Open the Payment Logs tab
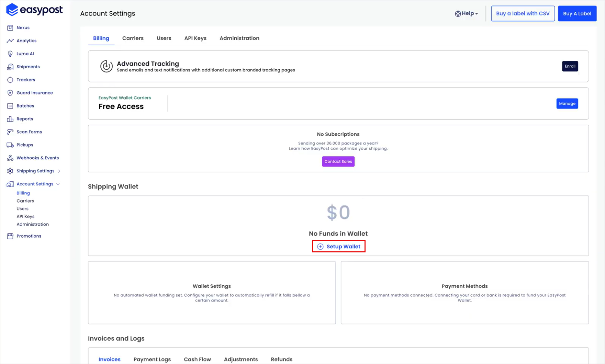605x364 pixels. pyautogui.click(x=152, y=360)
